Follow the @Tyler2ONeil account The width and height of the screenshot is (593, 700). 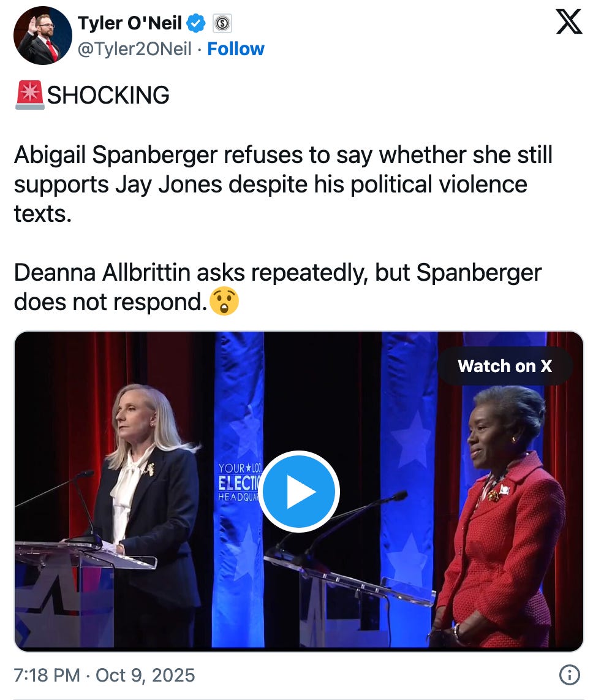[x=236, y=48]
